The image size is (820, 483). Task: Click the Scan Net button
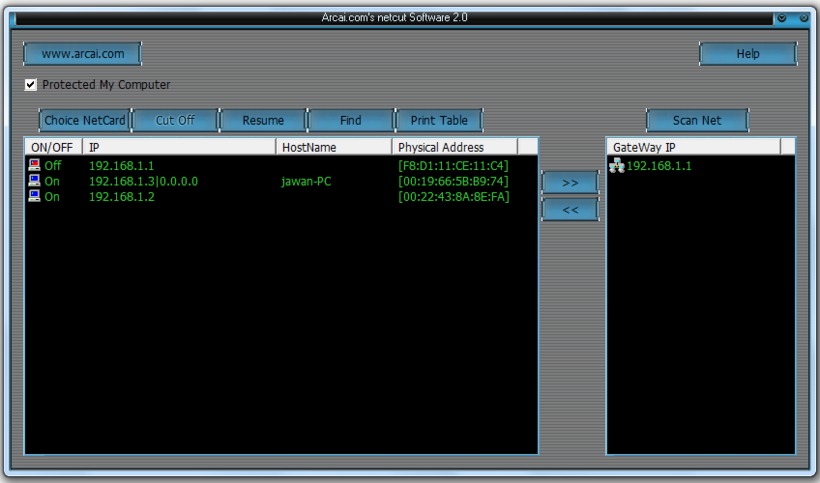pyautogui.click(x=697, y=120)
